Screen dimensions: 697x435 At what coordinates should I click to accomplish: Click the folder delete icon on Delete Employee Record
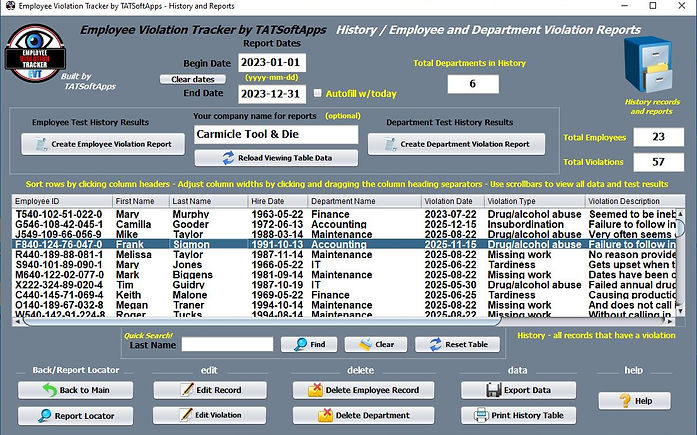[315, 390]
